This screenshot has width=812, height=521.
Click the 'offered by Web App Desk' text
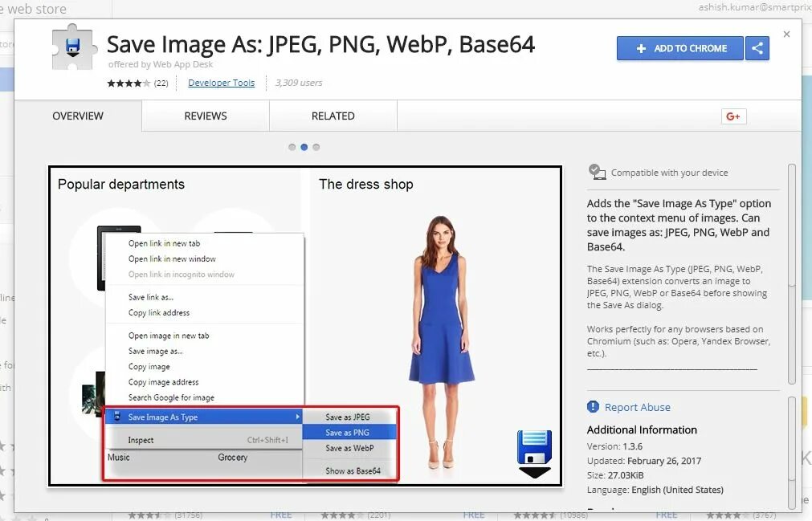[x=161, y=64]
